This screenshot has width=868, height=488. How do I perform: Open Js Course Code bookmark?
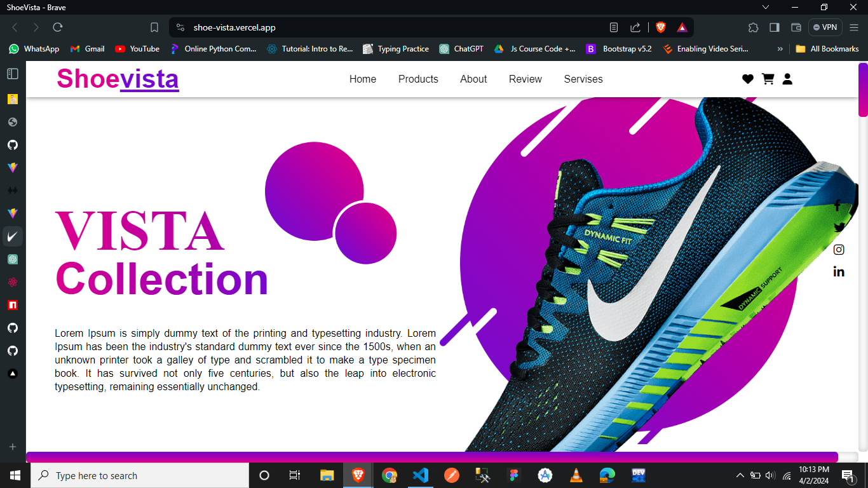pyautogui.click(x=535, y=48)
